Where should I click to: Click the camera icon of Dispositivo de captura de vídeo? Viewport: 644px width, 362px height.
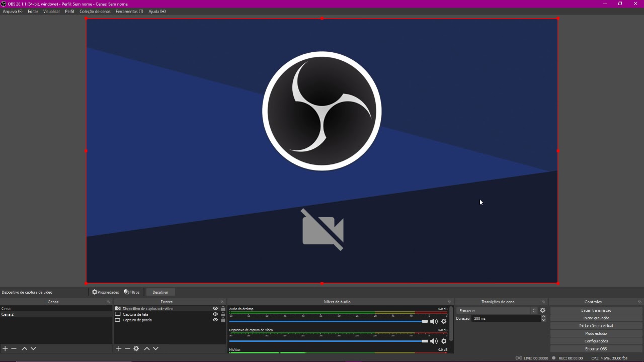118,309
